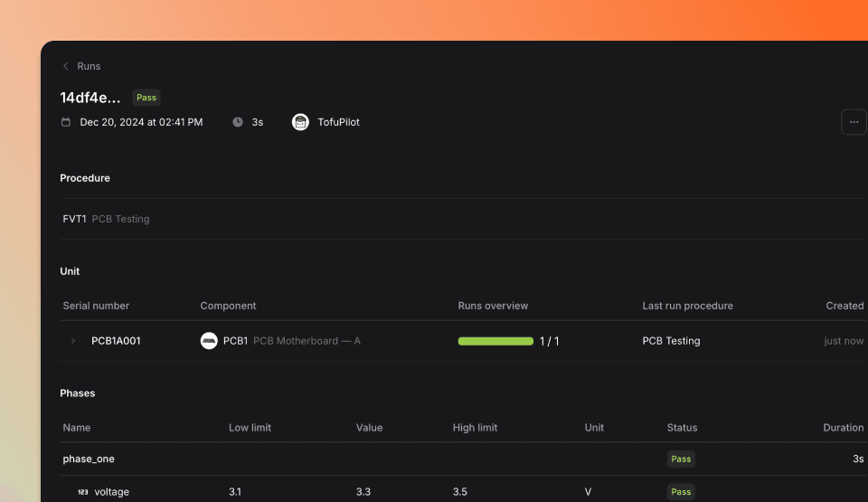Click the voltage low limit 3.1
This screenshot has width=868, height=502.
pos(235,492)
